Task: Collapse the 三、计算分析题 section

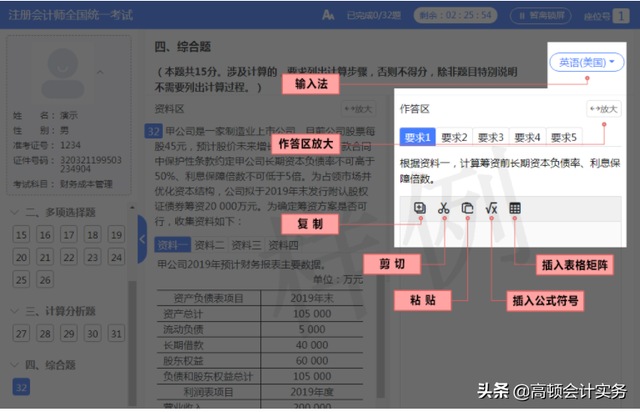Action: [15, 311]
